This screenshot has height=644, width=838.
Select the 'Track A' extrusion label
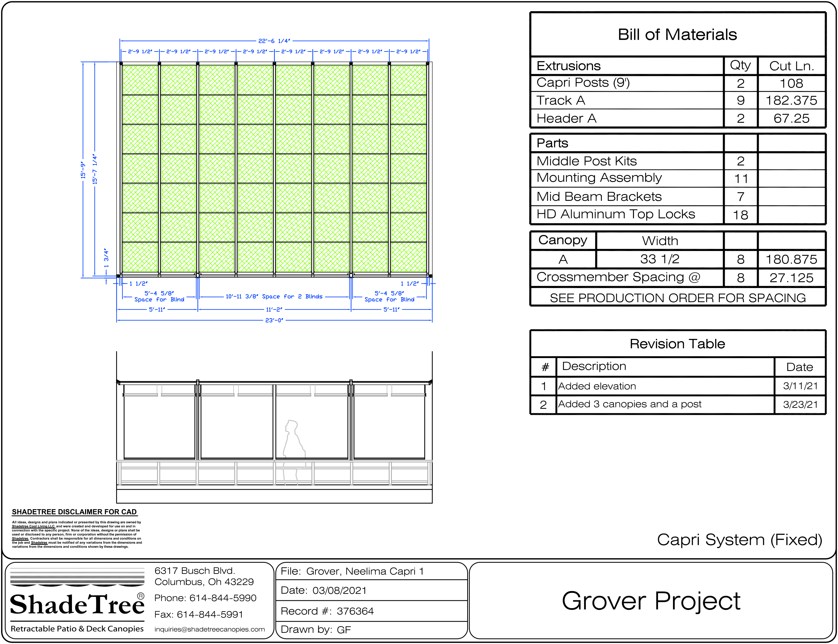(560, 100)
